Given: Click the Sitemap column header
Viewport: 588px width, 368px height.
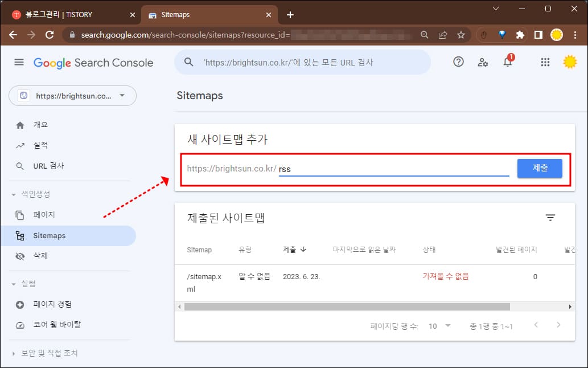Looking at the screenshot, I should (x=199, y=250).
